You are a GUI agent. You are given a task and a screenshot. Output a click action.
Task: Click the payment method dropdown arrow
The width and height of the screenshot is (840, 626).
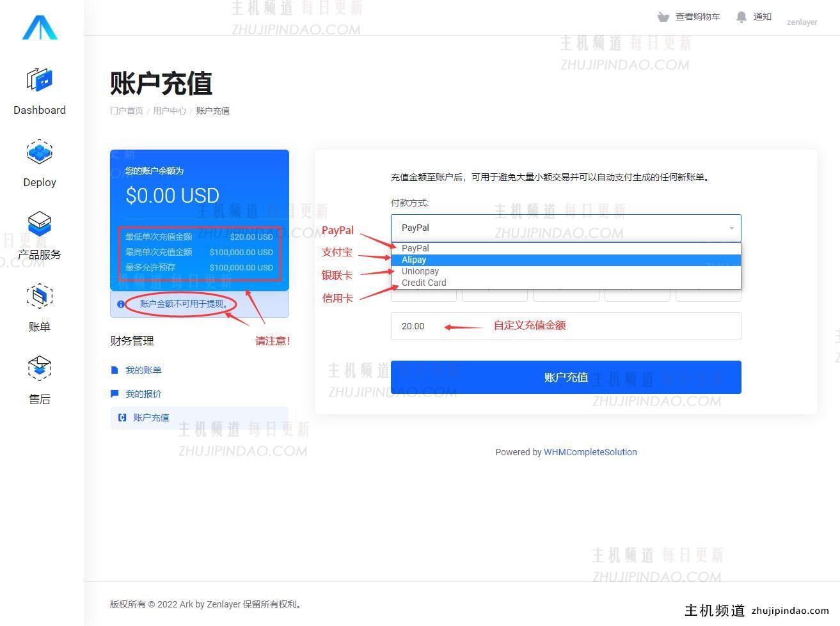pyautogui.click(x=731, y=228)
